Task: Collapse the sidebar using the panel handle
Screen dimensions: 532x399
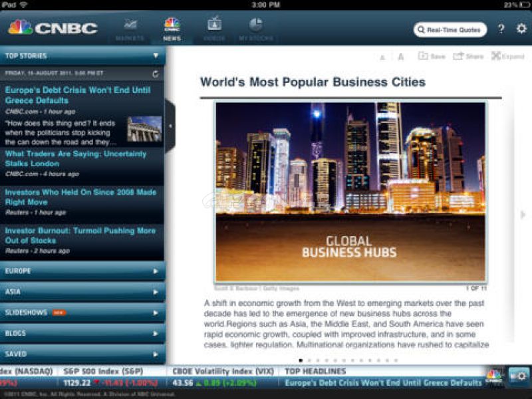Action: coord(170,126)
